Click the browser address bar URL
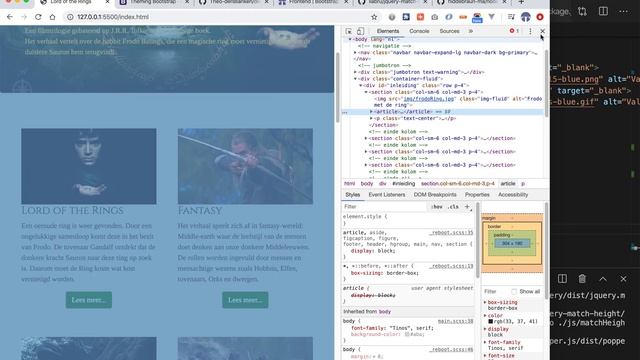The width and height of the screenshot is (640, 360). click(x=113, y=17)
